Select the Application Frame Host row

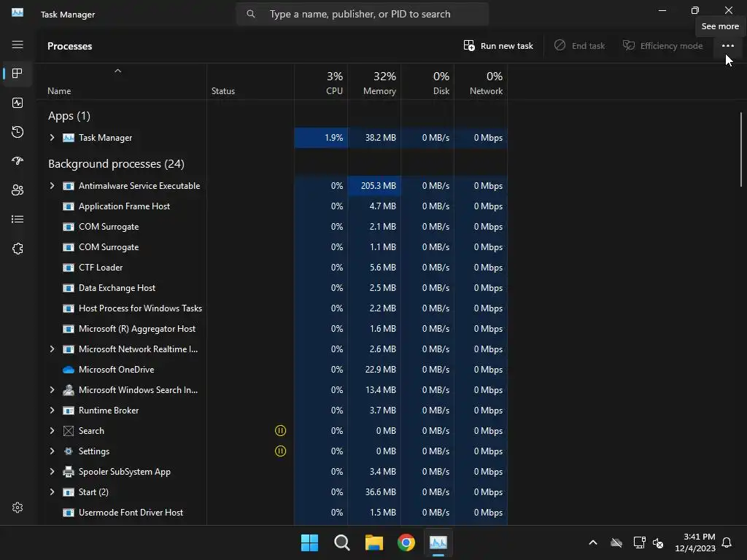[273, 206]
